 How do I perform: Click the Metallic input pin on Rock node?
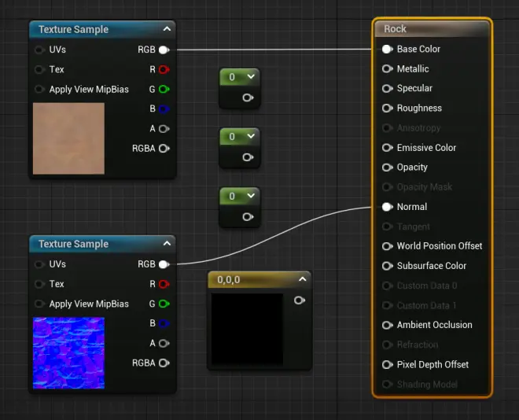tap(387, 69)
